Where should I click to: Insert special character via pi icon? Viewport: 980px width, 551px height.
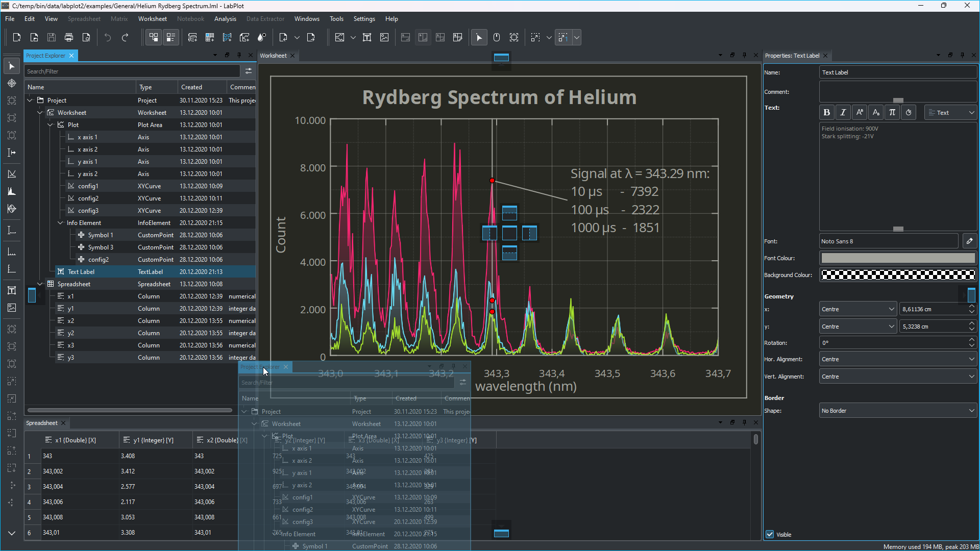892,113
